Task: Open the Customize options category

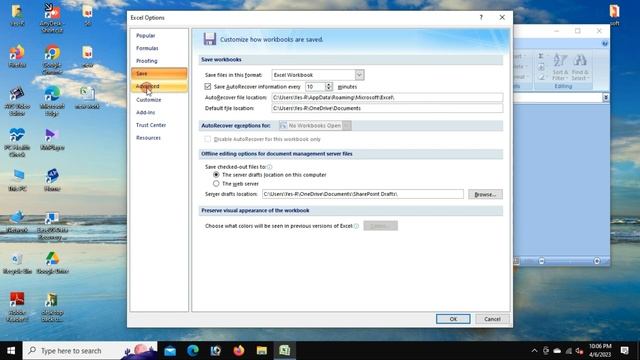Action: (159, 100)
